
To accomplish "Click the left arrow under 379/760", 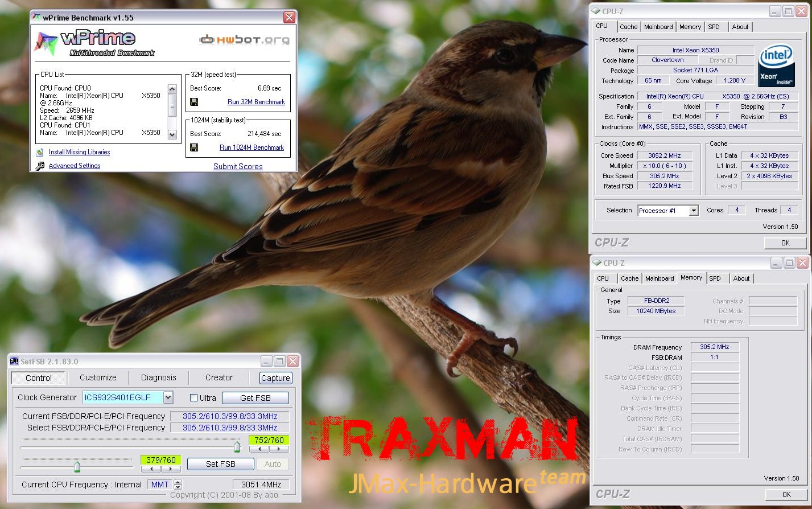I will point(151,470).
